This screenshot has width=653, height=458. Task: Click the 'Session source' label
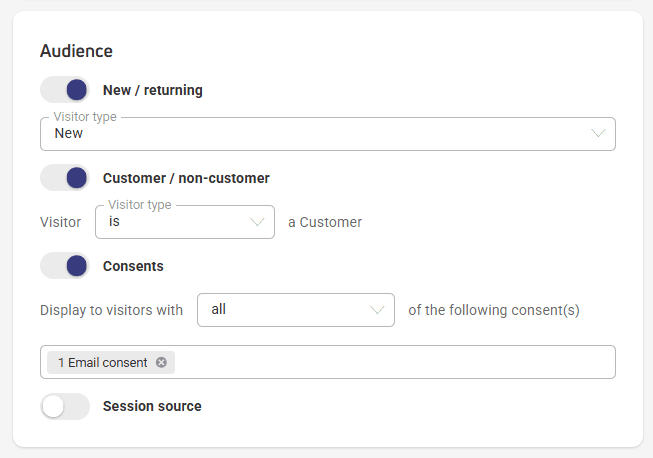coord(152,406)
